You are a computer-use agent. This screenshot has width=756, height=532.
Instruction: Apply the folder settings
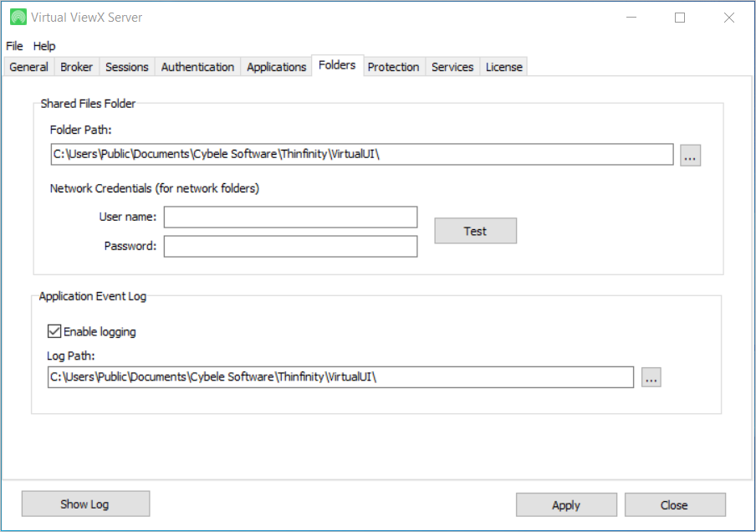point(566,505)
